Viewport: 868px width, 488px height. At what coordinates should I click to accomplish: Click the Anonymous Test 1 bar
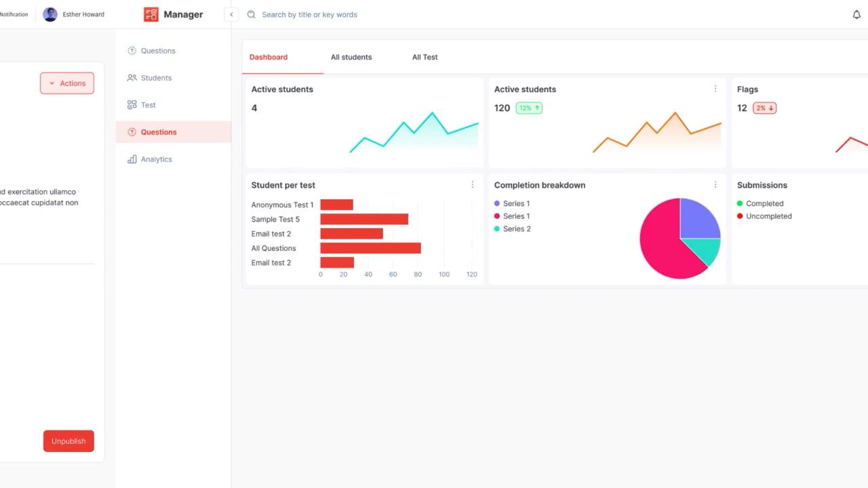pos(337,205)
